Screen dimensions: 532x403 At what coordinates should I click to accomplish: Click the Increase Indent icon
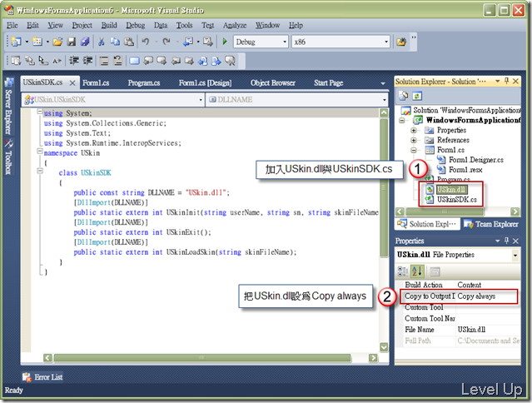coord(88,61)
